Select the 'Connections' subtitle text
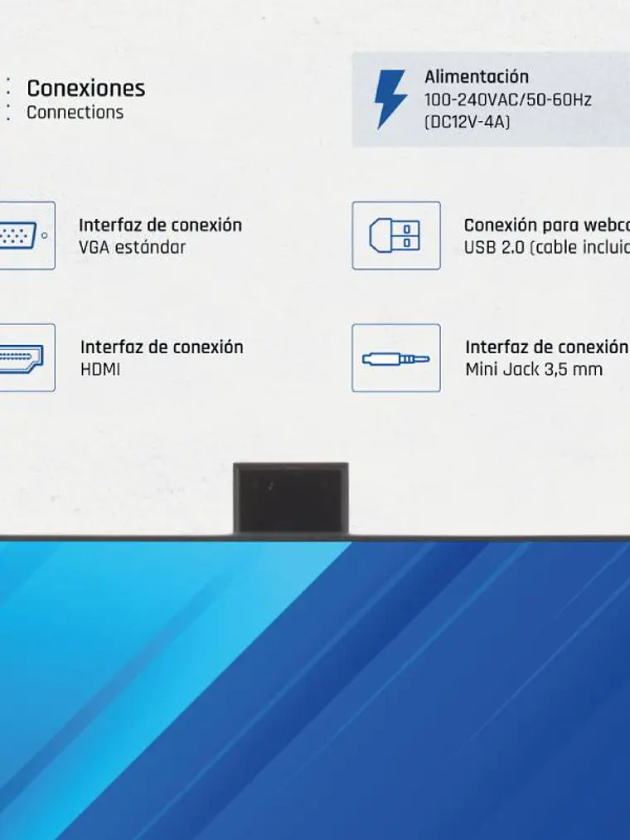This screenshot has height=840, width=630. [75, 113]
